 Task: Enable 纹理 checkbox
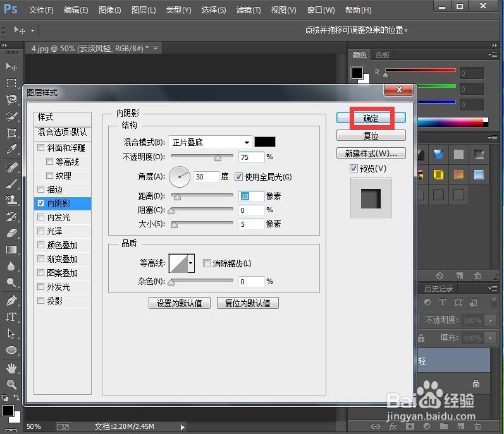click(x=49, y=175)
